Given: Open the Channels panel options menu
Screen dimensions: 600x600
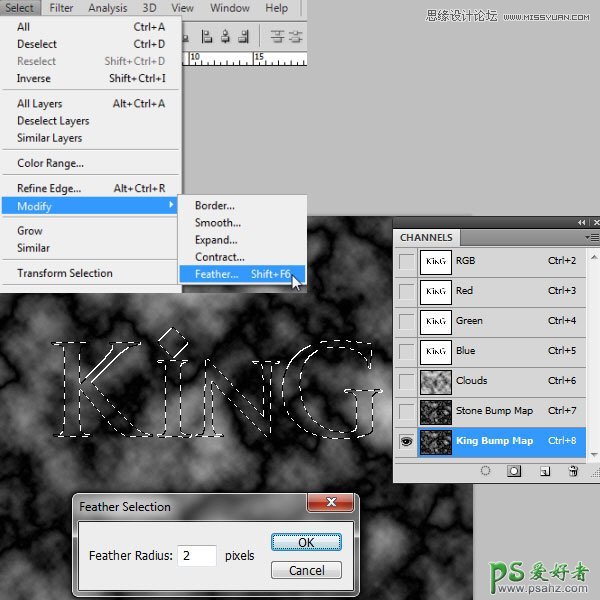Looking at the screenshot, I should (x=590, y=237).
